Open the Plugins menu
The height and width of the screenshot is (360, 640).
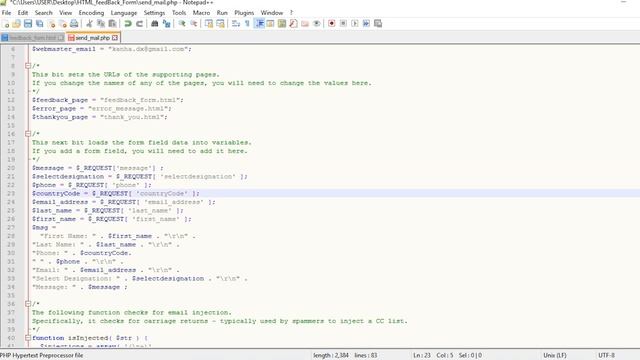[244, 13]
